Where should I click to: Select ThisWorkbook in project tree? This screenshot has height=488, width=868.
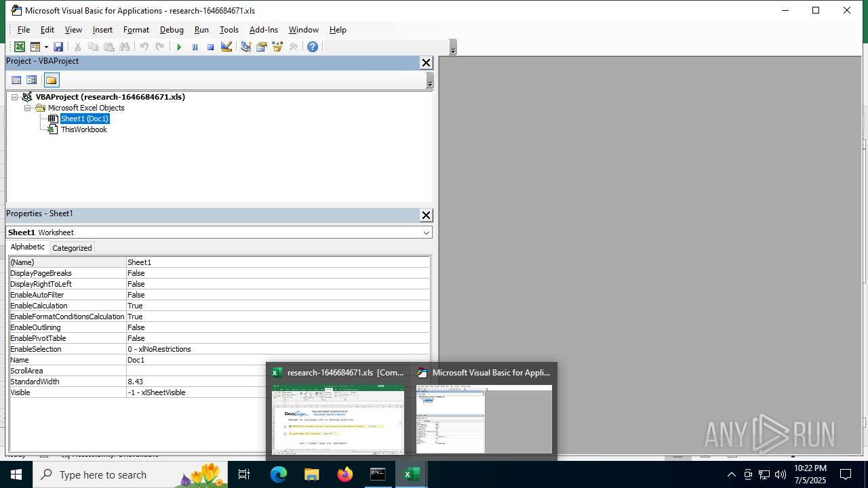83,129
